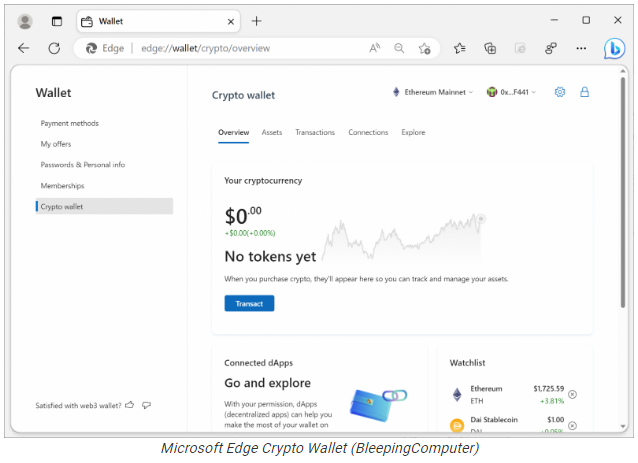Give thumbs down feedback for web3 wallet

pyautogui.click(x=146, y=405)
